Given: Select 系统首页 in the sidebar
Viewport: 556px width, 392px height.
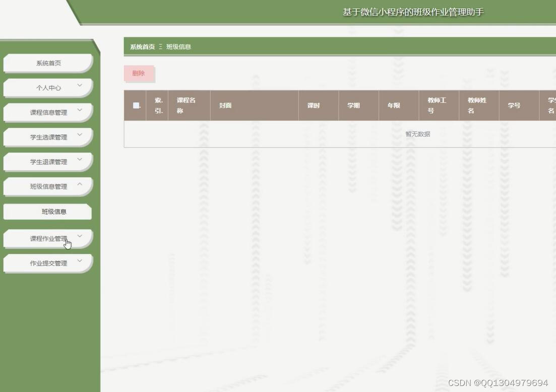Looking at the screenshot, I should click(x=48, y=62).
